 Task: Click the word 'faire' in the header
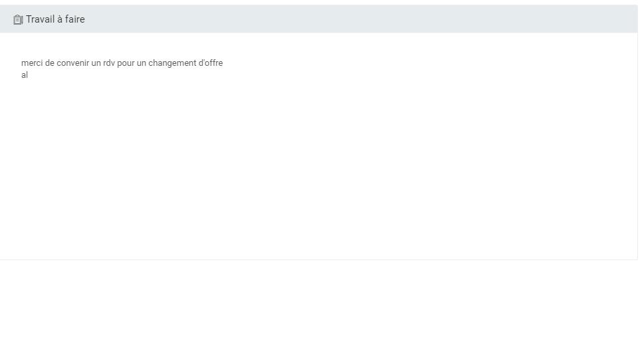(x=75, y=19)
